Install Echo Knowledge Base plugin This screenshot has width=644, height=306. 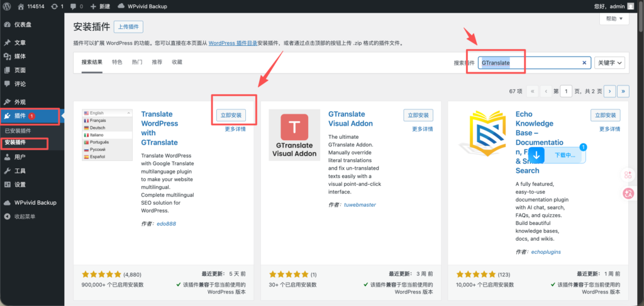(x=606, y=115)
